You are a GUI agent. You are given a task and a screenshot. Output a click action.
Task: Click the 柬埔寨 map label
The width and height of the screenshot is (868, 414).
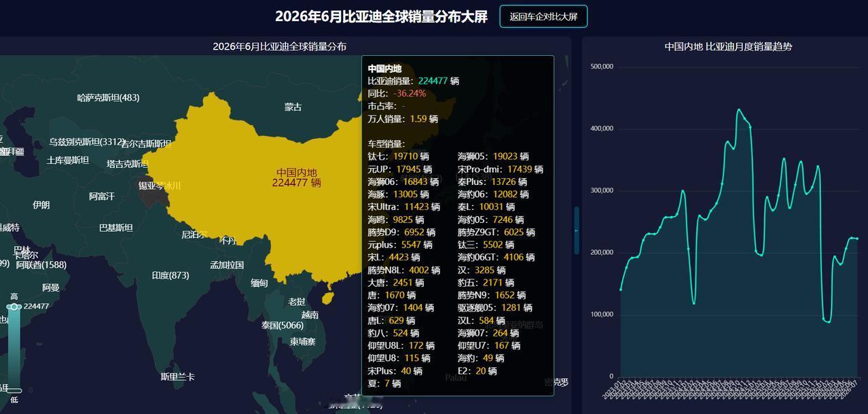(303, 341)
